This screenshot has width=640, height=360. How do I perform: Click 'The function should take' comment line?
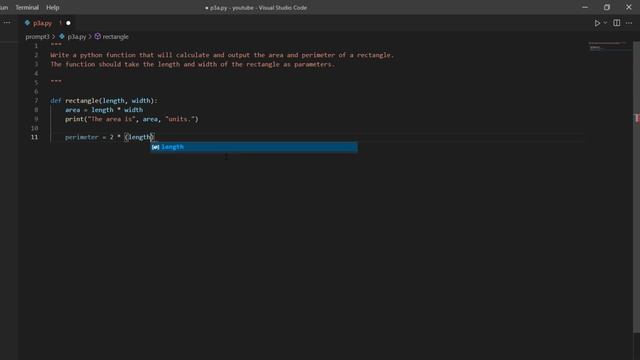pos(192,64)
